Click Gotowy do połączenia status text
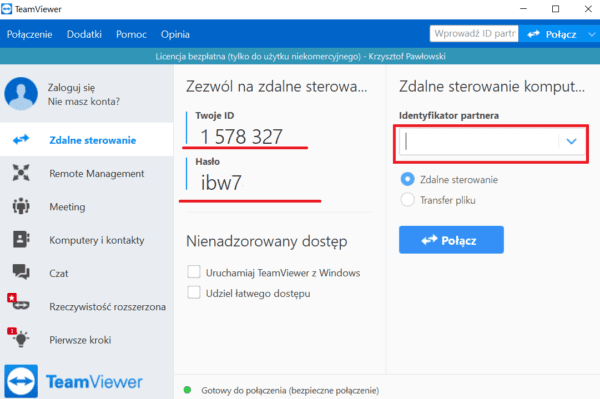600x399 pixels. 290,390
